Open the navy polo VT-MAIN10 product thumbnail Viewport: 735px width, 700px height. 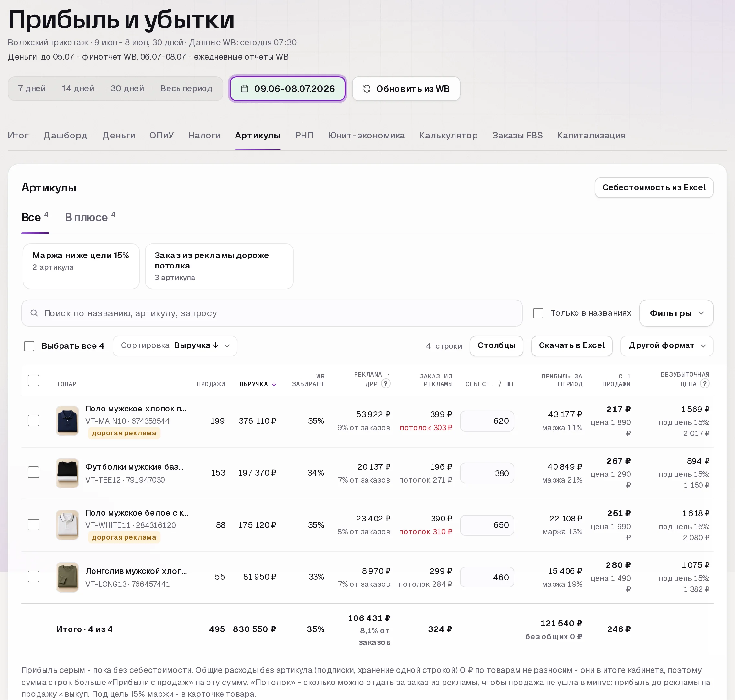(67, 421)
